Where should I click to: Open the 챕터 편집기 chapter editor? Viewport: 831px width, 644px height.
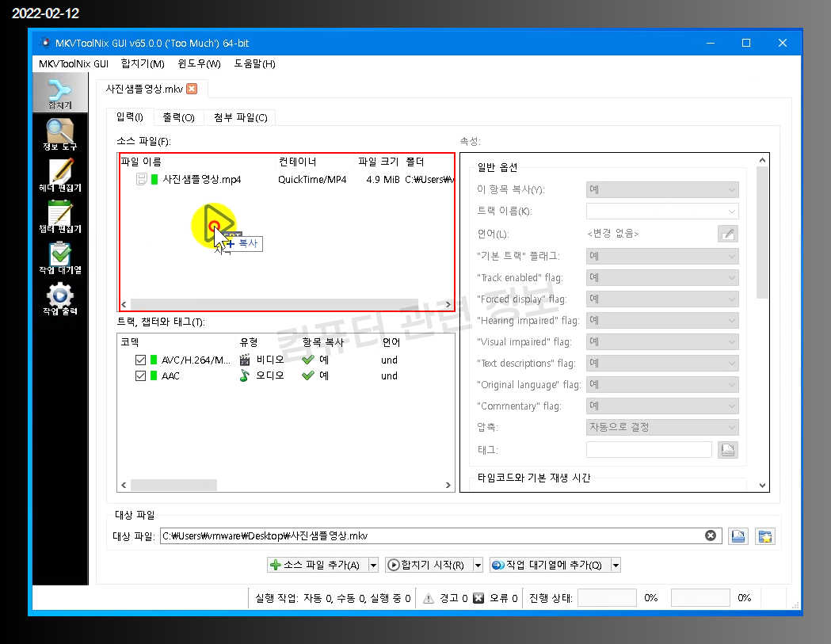click(x=60, y=217)
